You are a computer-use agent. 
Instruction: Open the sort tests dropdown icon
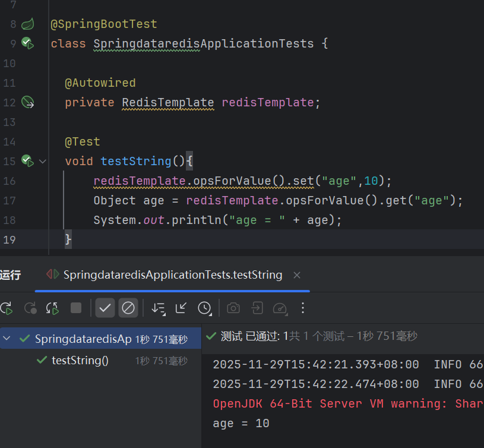[159, 308]
